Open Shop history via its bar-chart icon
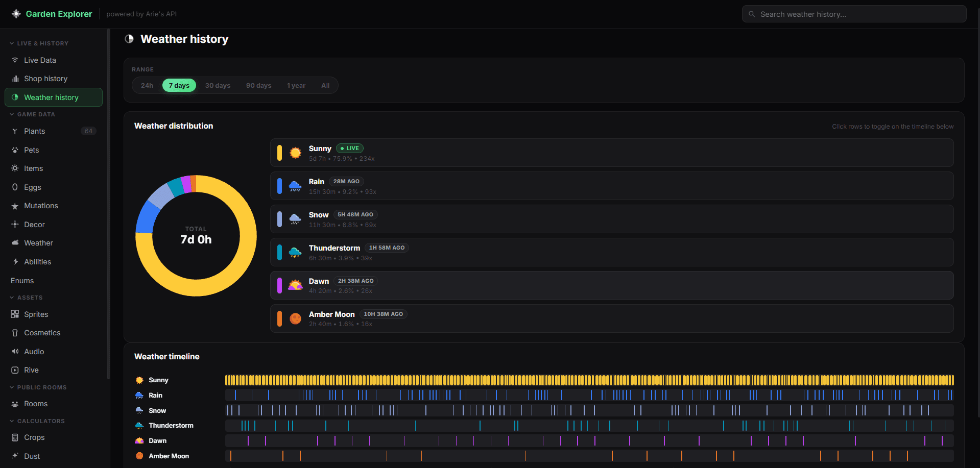This screenshot has height=468, width=980. [15, 79]
